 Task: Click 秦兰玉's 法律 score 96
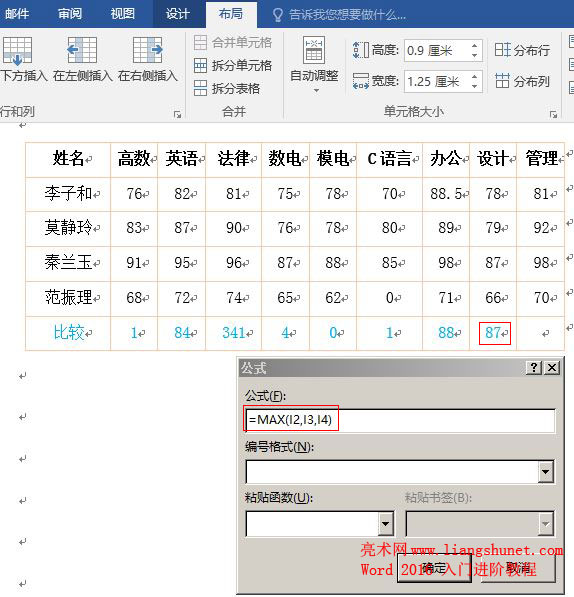coord(233,263)
